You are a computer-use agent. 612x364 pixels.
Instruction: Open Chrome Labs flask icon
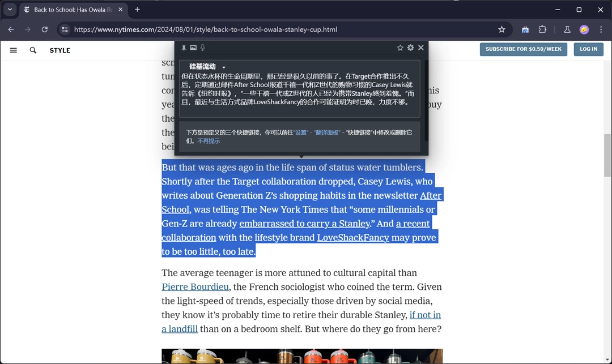(x=567, y=29)
